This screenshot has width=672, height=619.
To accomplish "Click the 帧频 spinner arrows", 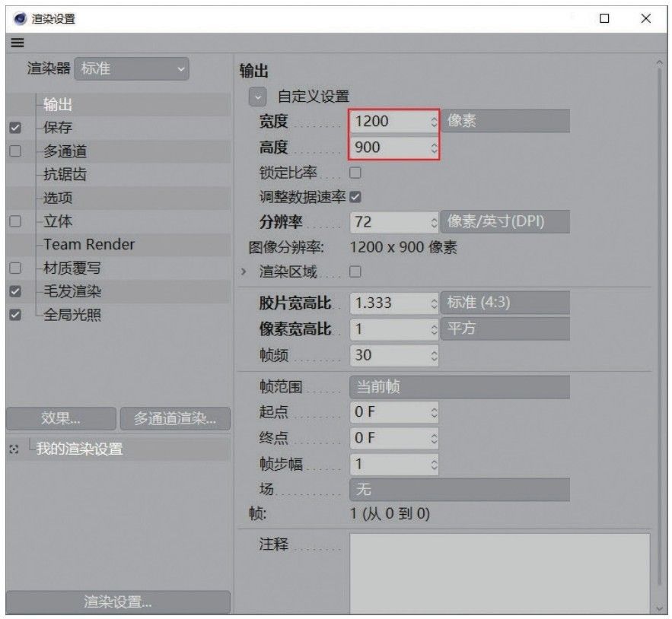I will [x=434, y=356].
